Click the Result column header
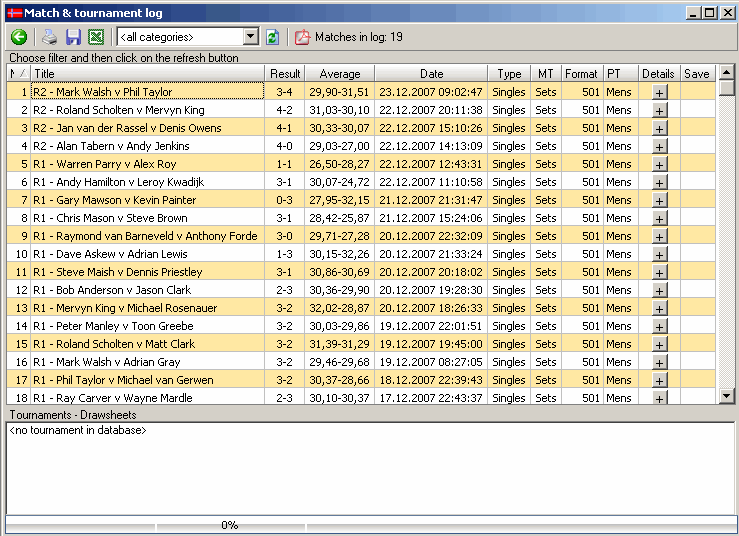Image resolution: width=739 pixels, height=536 pixels. pyautogui.click(x=285, y=74)
